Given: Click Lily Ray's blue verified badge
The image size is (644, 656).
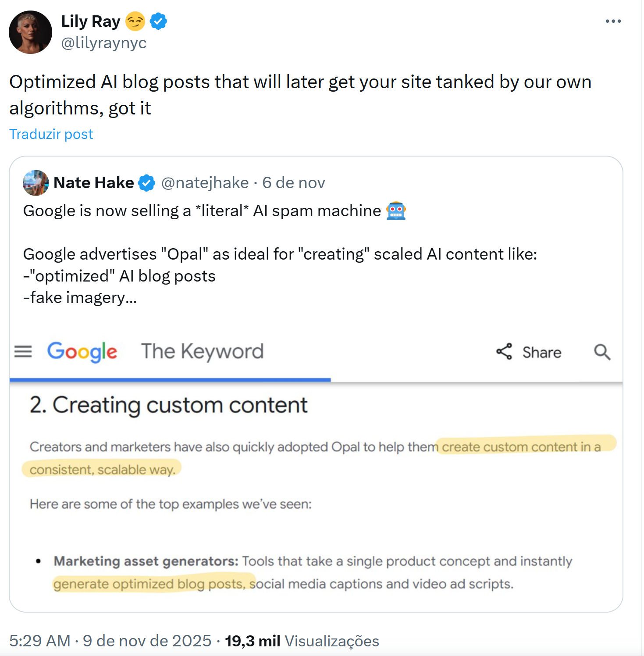Looking at the screenshot, I should 158,21.
